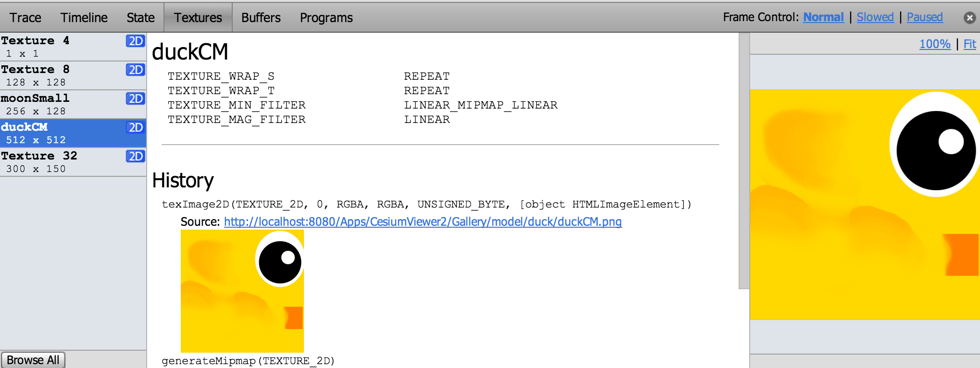980x368 pixels.
Task: Click the duck source image thumbnail
Action: point(242,291)
